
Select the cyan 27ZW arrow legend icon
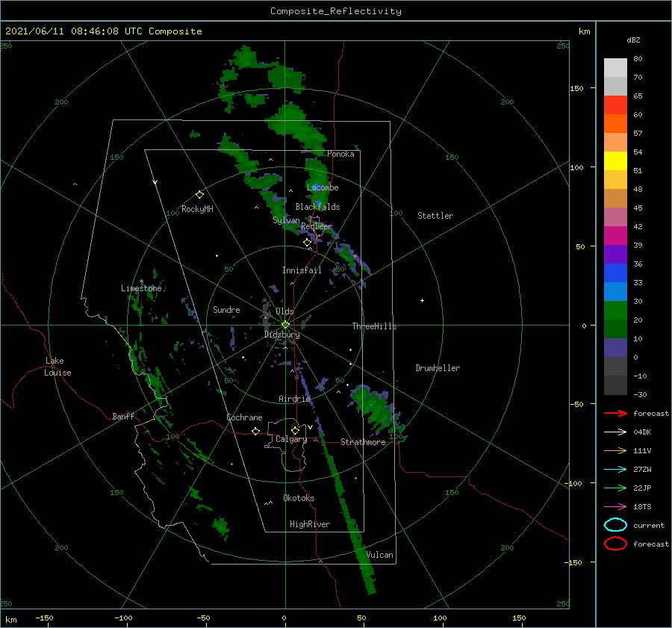click(x=615, y=470)
